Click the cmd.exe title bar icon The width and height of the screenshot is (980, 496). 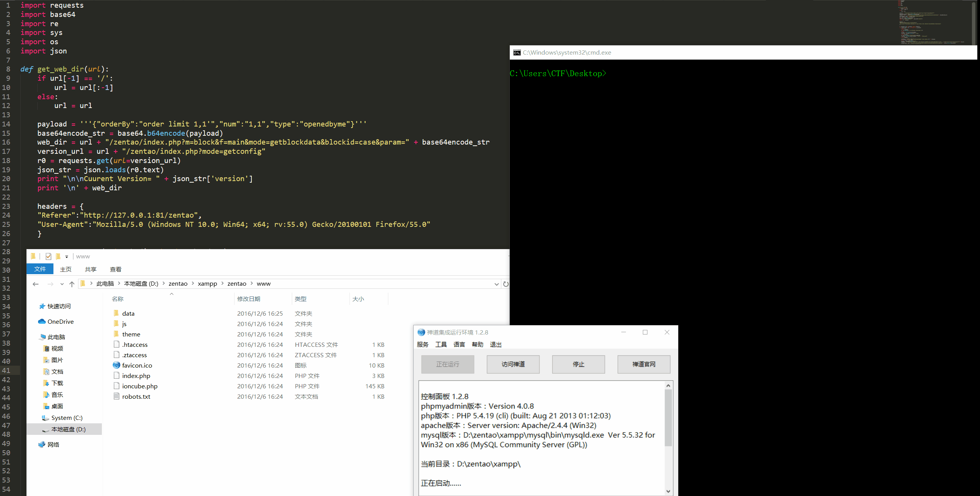pyautogui.click(x=517, y=53)
